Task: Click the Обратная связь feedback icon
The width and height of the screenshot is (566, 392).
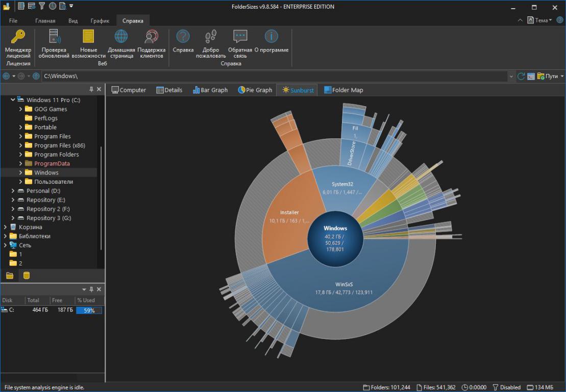Action: point(240,37)
